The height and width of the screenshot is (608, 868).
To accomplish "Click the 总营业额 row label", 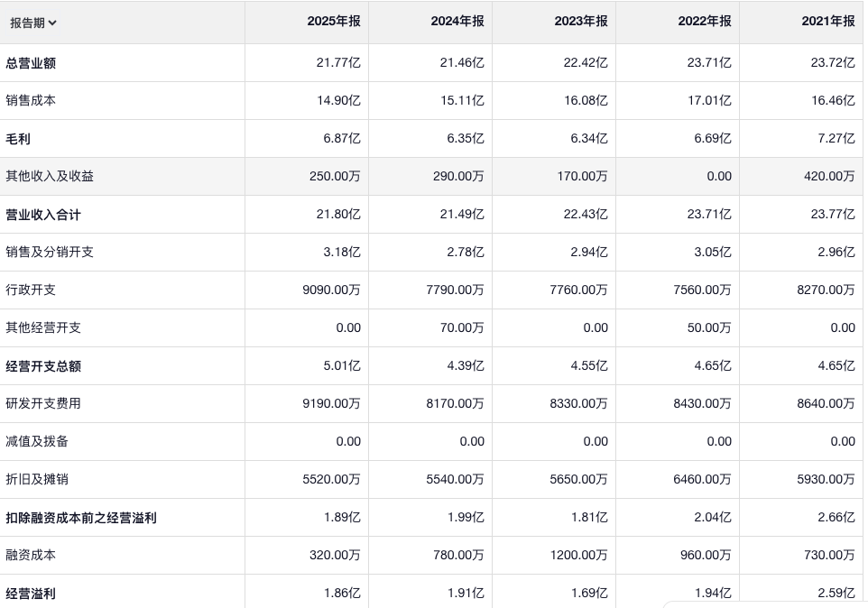I will (x=31, y=63).
